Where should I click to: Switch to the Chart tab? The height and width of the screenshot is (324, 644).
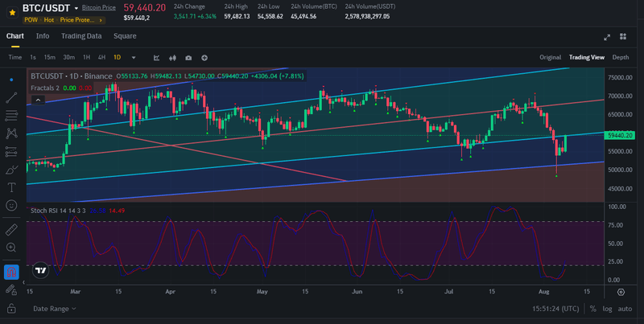point(14,36)
